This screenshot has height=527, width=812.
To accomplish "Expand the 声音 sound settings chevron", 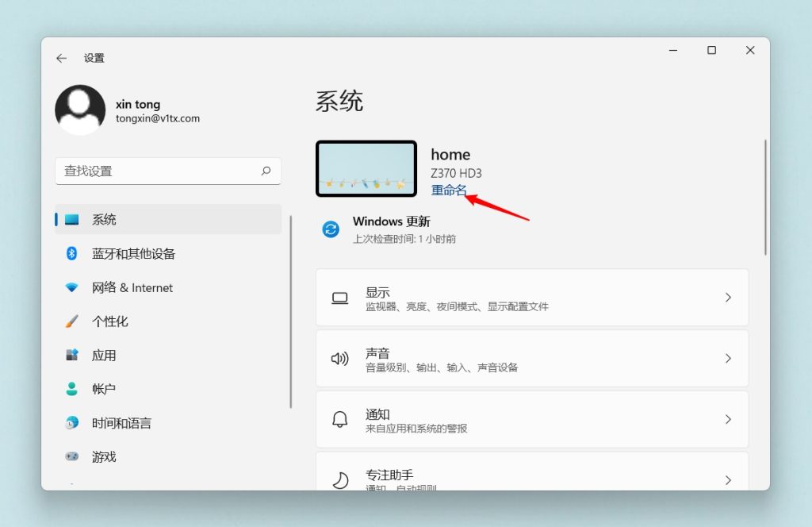I will click(728, 358).
